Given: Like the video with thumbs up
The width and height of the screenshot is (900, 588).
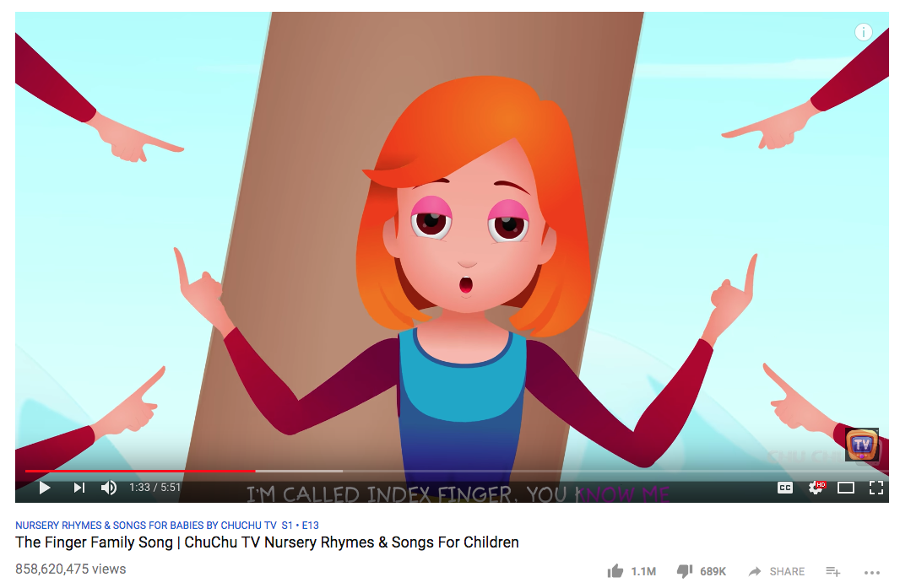Looking at the screenshot, I should 615,571.
